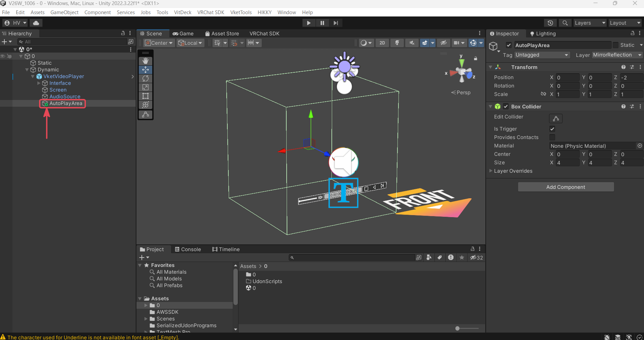Open the GameObject menu
This screenshot has width=644, height=340.
point(64,12)
